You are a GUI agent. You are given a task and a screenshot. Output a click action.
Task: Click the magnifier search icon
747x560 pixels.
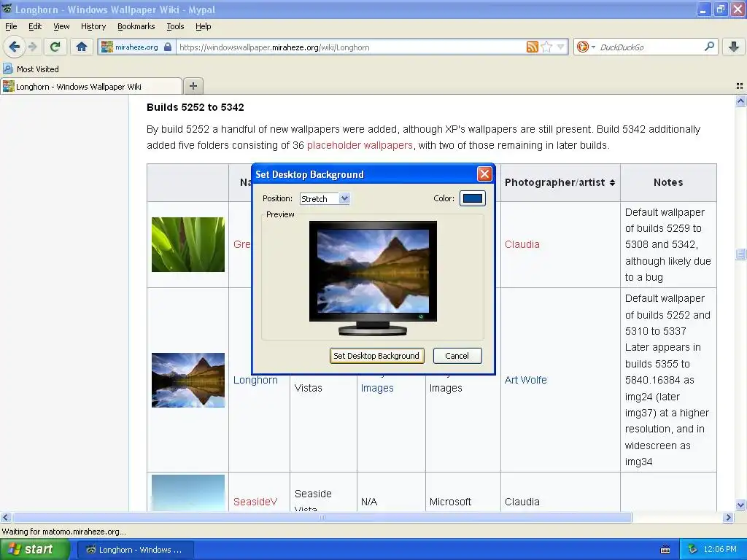[x=709, y=46]
